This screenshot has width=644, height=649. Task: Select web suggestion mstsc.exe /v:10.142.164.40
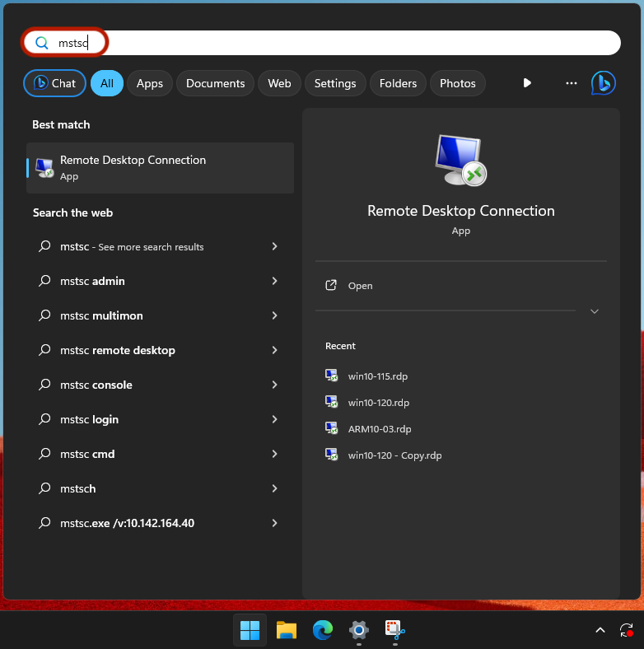tap(160, 523)
